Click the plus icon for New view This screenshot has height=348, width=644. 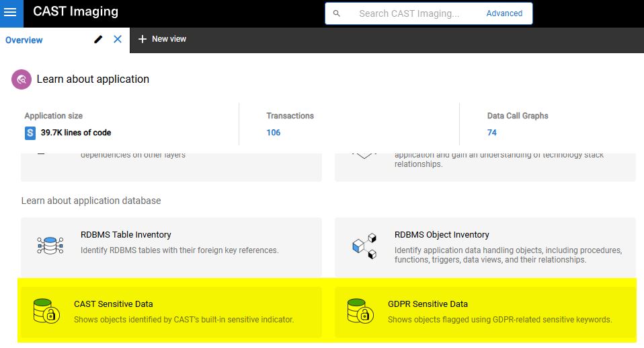tap(142, 39)
